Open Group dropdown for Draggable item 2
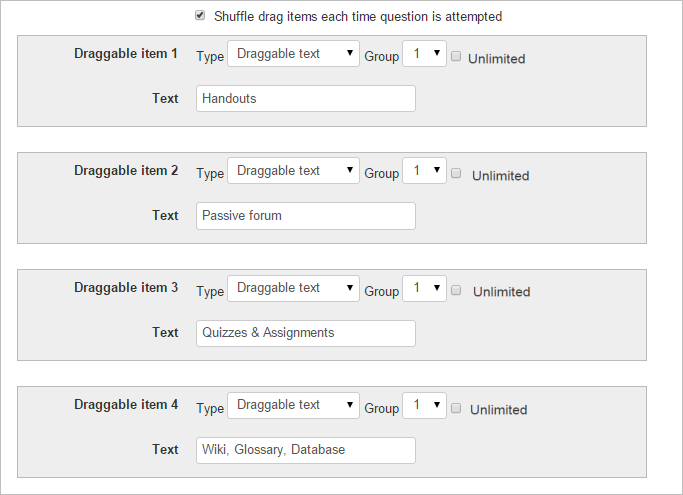Image resolution: width=683 pixels, height=495 pixels. pyautogui.click(x=424, y=171)
